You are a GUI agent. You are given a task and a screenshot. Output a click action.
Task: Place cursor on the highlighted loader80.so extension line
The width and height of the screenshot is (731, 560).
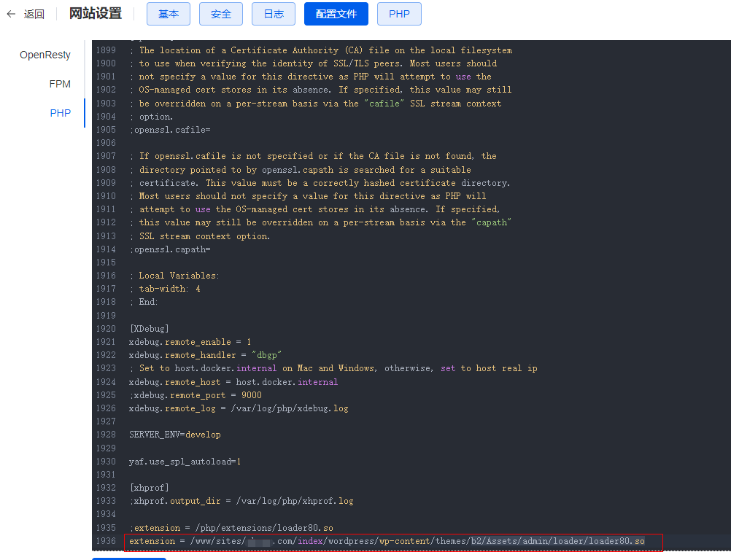tap(387, 541)
